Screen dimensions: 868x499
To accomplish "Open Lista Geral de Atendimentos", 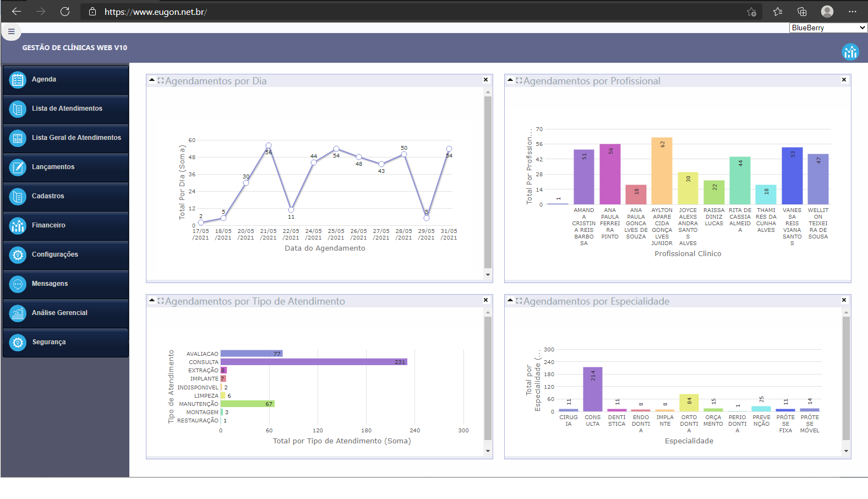I will point(76,138).
